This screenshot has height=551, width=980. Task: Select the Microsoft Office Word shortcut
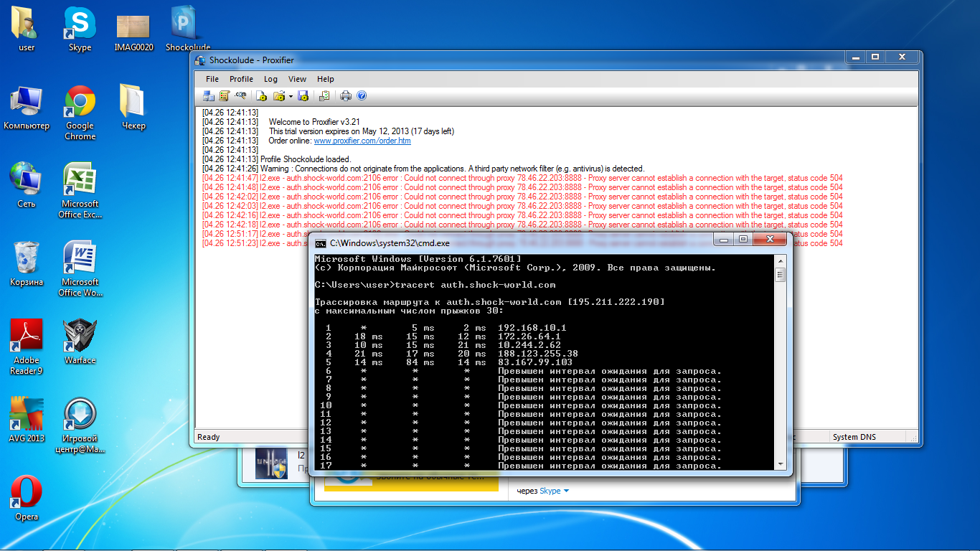click(80, 269)
